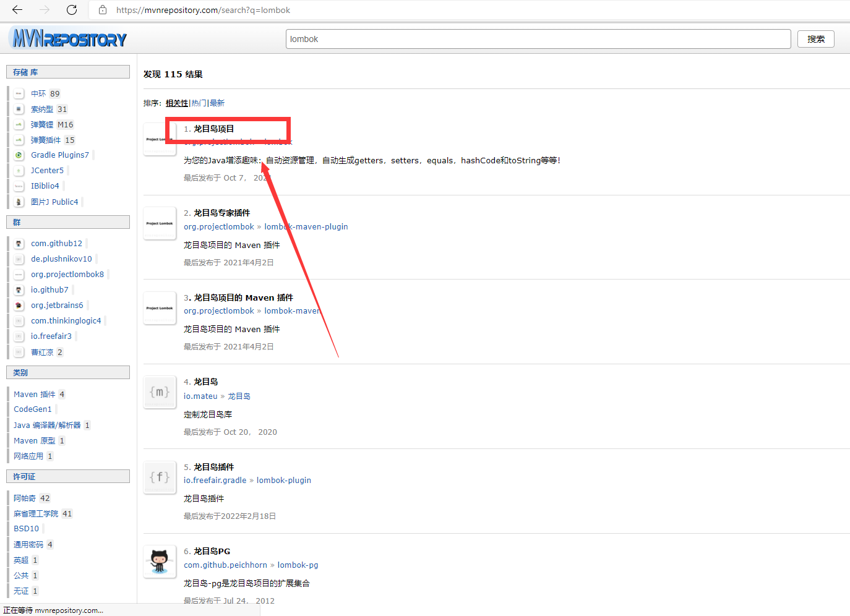The image size is (850, 616).
Task: Open the MVNRepository logo home link
Action: [68, 38]
